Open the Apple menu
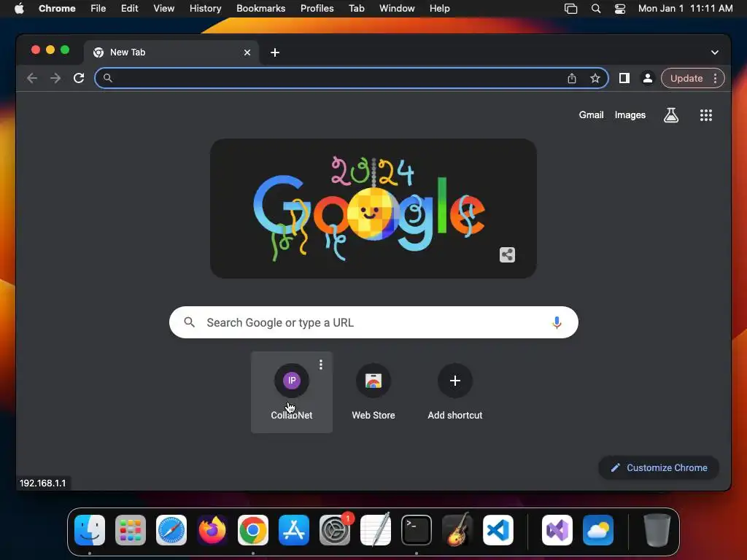 (19, 9)
